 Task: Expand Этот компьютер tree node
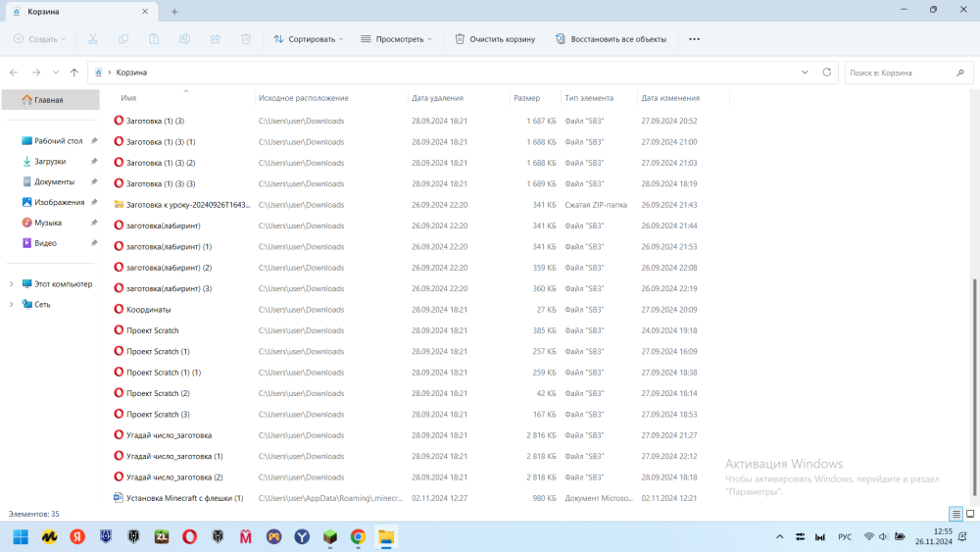[x=11, y=283]
